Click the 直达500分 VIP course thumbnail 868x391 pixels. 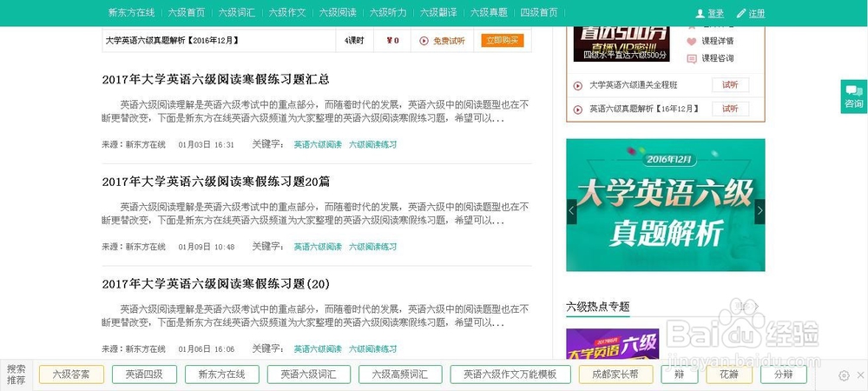pyautogui.click(x=621, y=43)
